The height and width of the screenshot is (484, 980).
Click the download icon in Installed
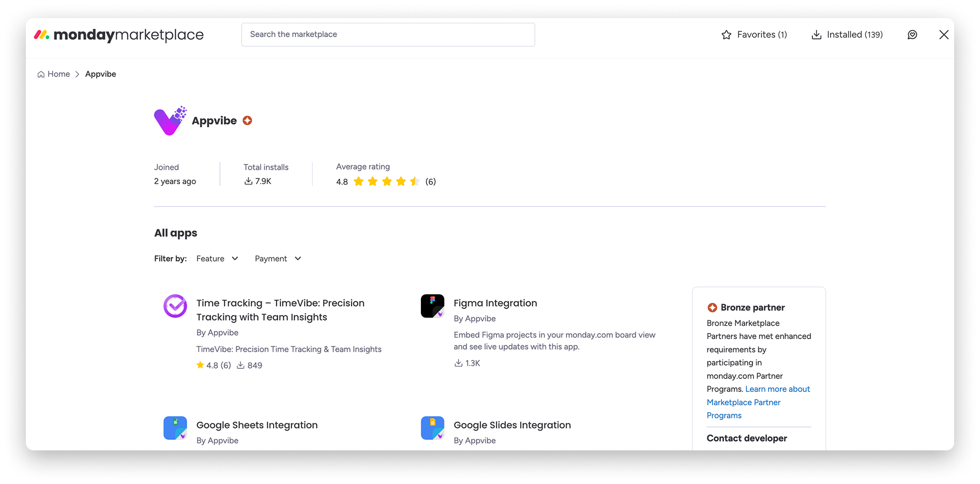(817, 35)
